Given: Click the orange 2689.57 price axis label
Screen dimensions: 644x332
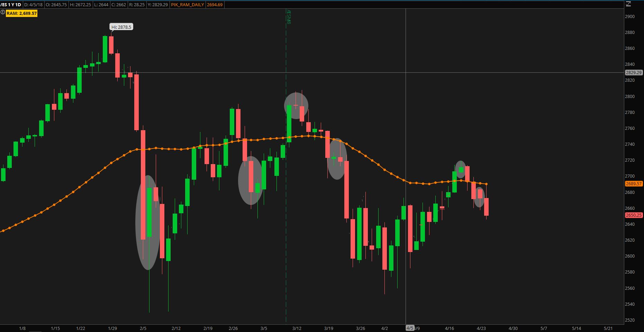Looking at the screenshot, I should click(634, 184).
